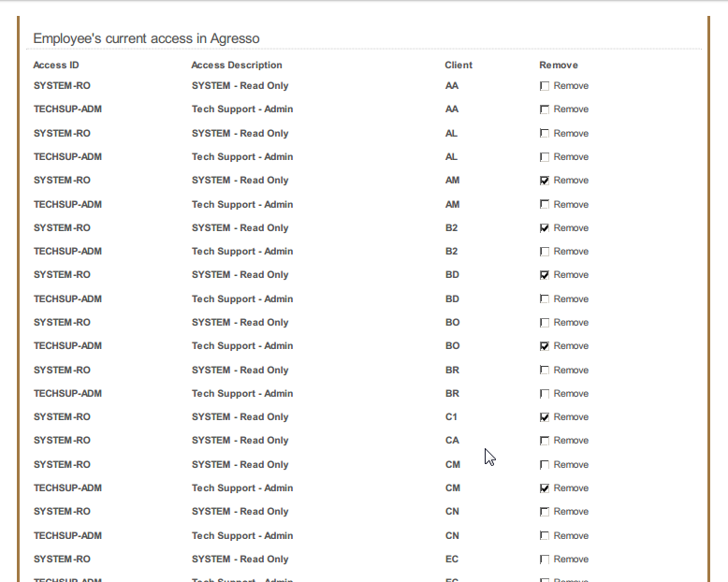
Task: Uncheck Remove for TECHSUP-ADM client CM
Action: coord(545,488)
